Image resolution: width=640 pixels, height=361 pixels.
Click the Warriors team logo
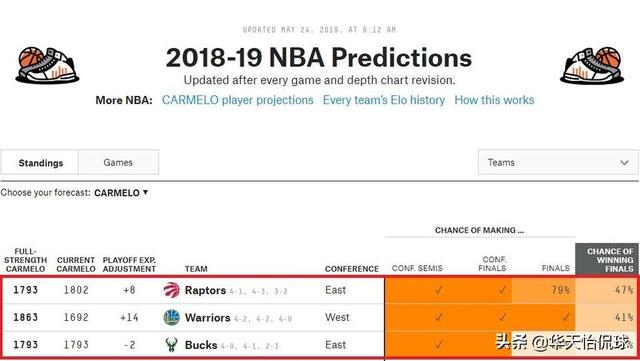point(171,317)
